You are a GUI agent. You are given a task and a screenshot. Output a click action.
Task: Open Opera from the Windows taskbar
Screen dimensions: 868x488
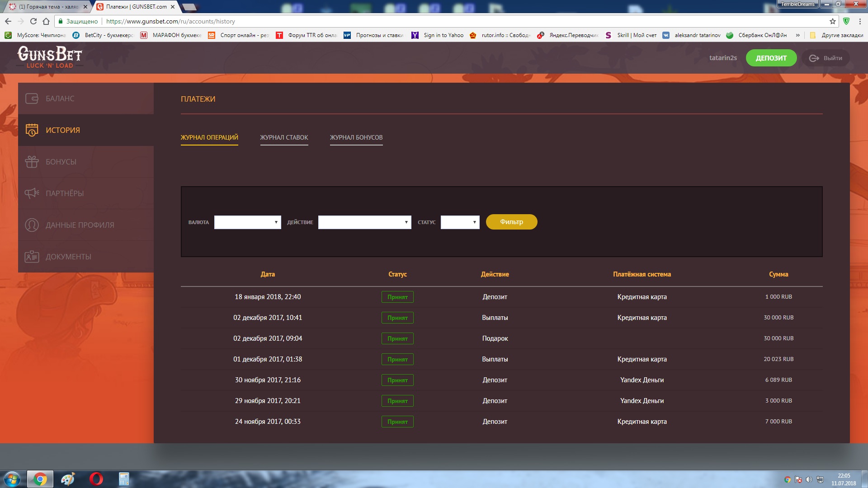click(96, 479)
